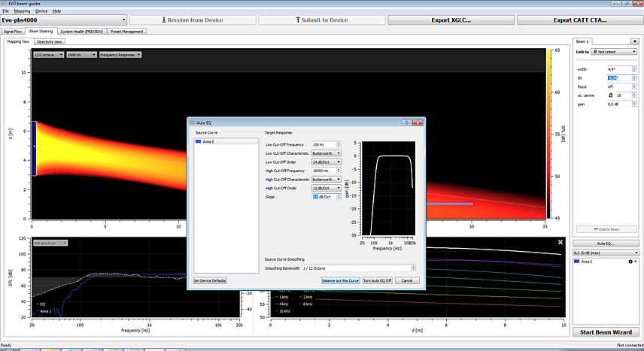Click the add beam plus button
The image size is (644, 351).
tap(634, 41)
